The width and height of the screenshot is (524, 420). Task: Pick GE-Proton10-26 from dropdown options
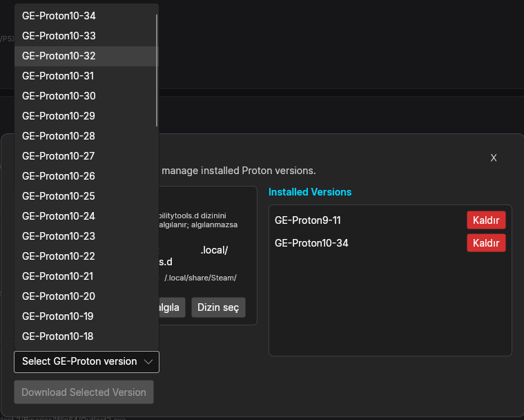[86, 176]
